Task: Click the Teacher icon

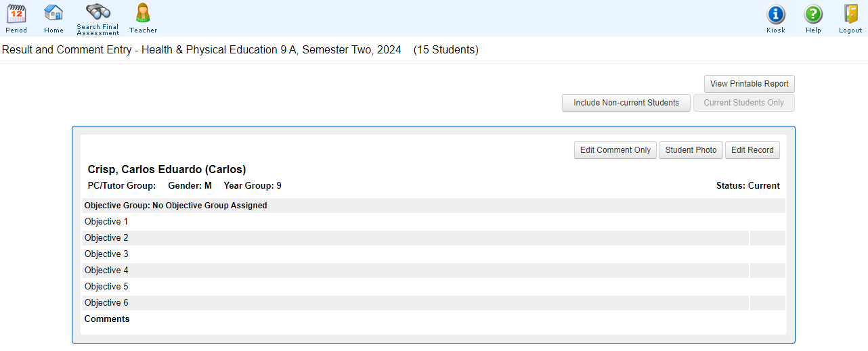Action: [143, 14]
